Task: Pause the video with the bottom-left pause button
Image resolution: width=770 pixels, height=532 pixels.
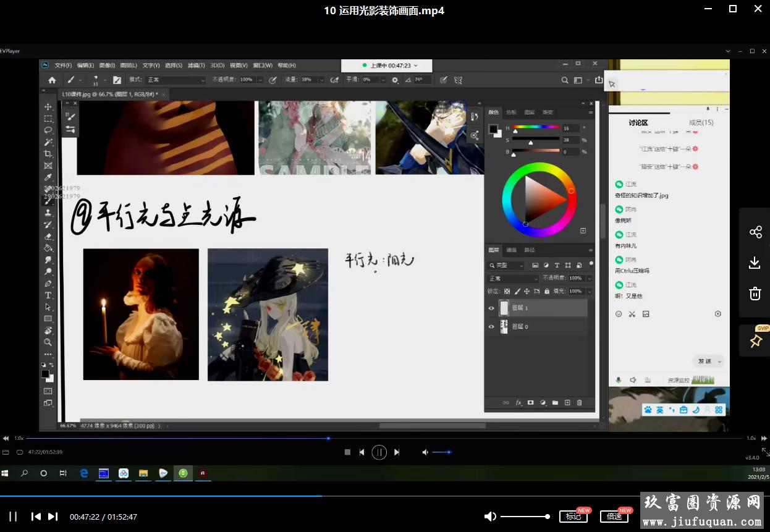Action: pos(13,517)
